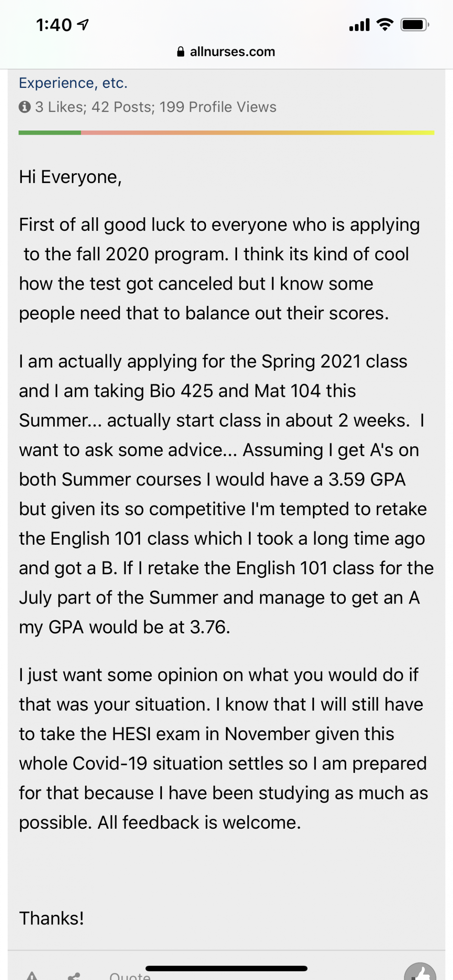
Task: Tap the padlock icon in address bar
Action: [181, 51]
